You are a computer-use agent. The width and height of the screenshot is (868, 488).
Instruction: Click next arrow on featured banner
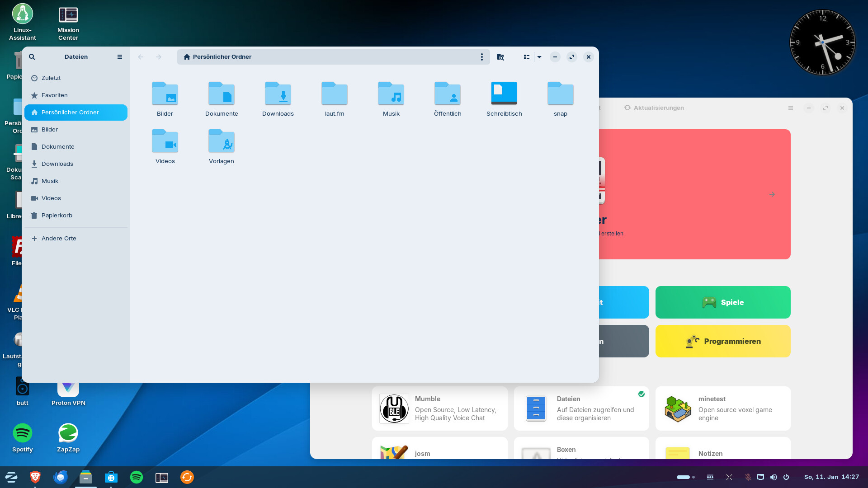coord(772,194)
